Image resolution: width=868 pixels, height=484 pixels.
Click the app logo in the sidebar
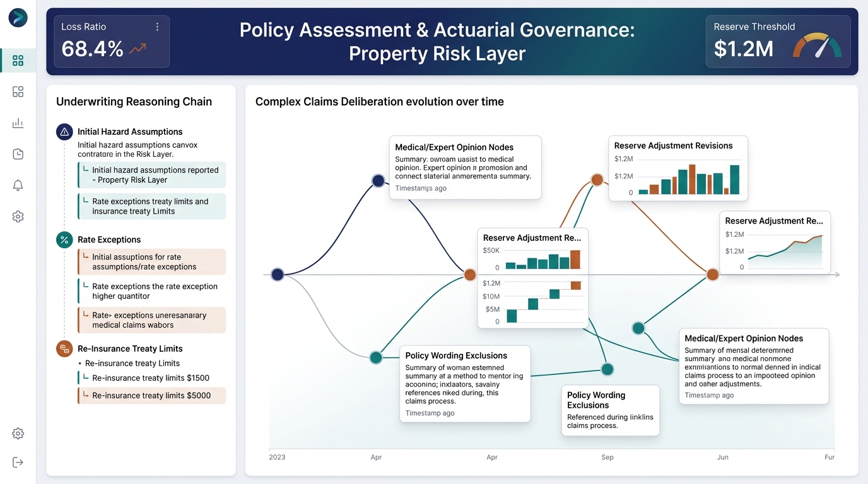[x=18, y=18]
